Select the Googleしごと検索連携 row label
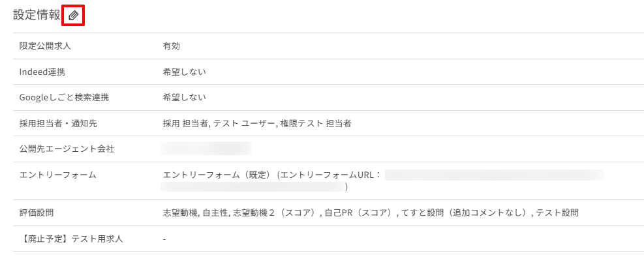Image resolution: width=644 pixels, height=262 pixels. coord(64,98)
